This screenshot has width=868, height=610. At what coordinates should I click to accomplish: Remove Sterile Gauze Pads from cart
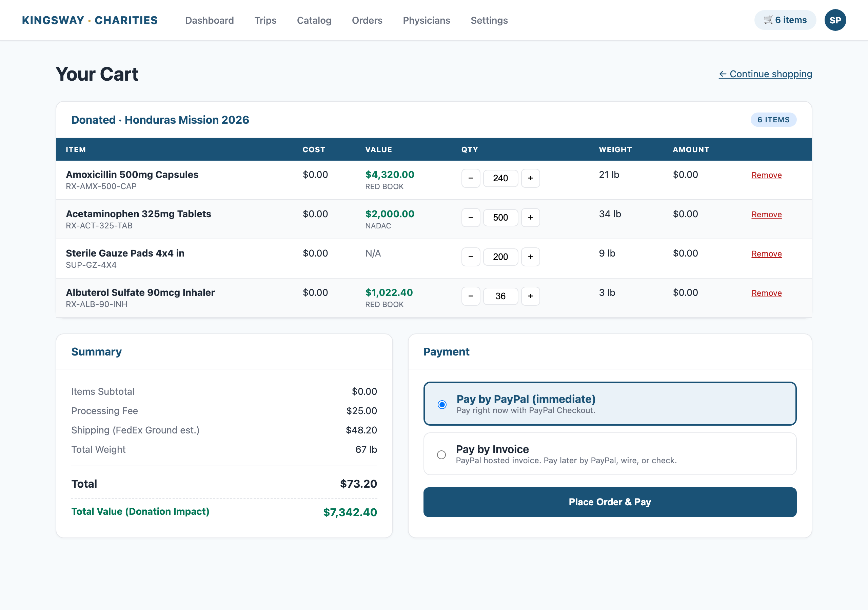(x=766, y=253)
